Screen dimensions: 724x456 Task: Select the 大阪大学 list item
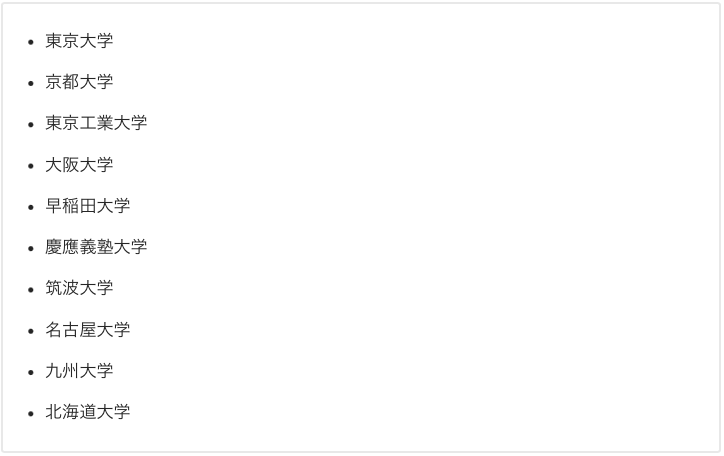(79, 165)
